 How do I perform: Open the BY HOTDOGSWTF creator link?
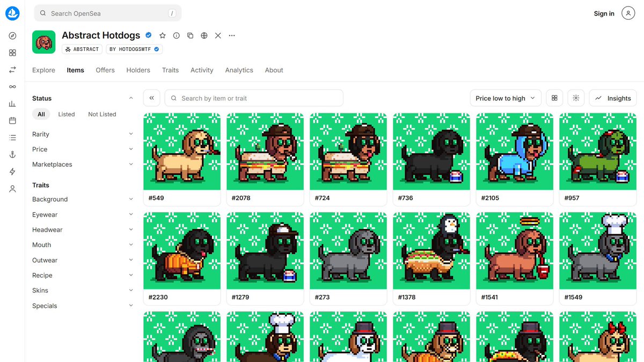pos(134,49)
